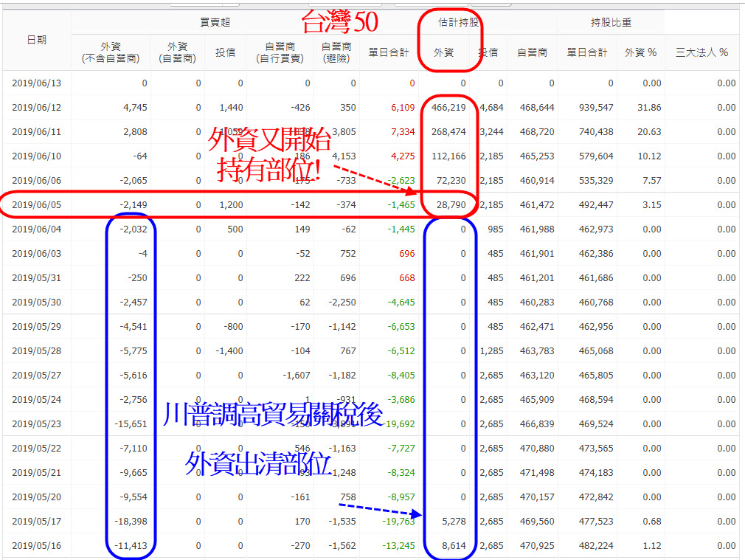
Task: Click the 外資 header under 估計持股
Action: click(443, 52)
